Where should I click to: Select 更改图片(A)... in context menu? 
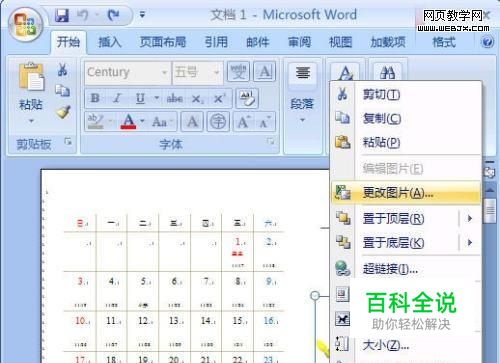point(406,193)
